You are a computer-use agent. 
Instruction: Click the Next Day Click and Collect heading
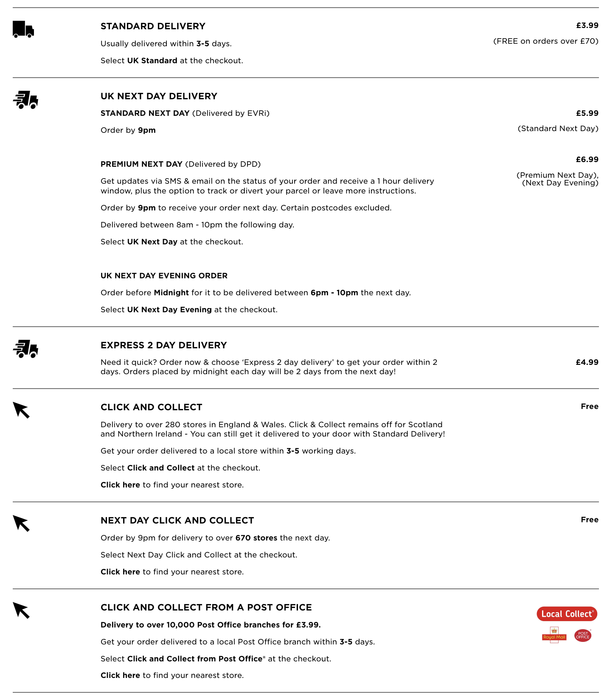[177, 521]
